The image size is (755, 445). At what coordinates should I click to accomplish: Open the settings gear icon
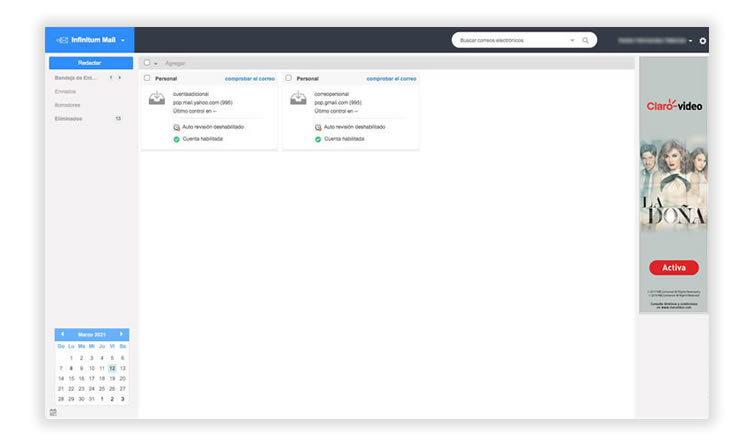coord(703,41)
